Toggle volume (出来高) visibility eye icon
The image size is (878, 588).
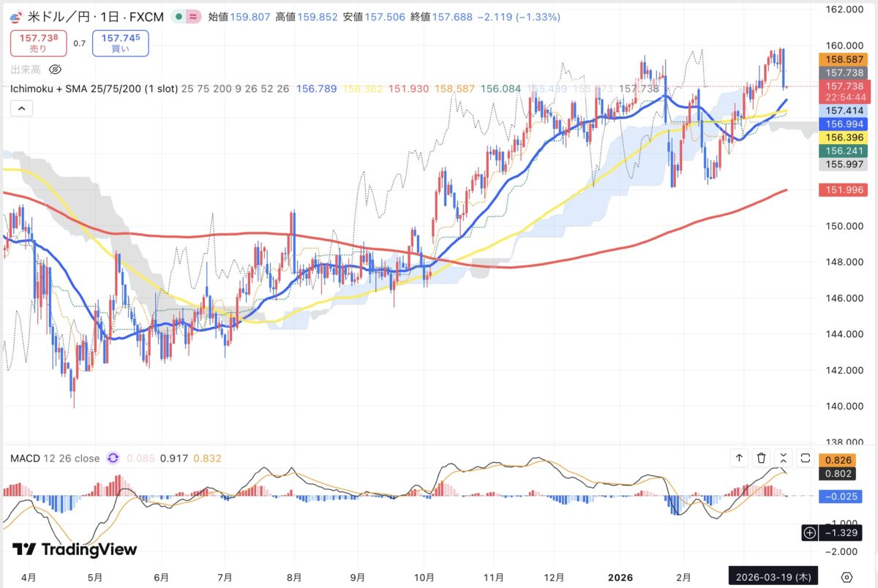[x=55, y=69]
